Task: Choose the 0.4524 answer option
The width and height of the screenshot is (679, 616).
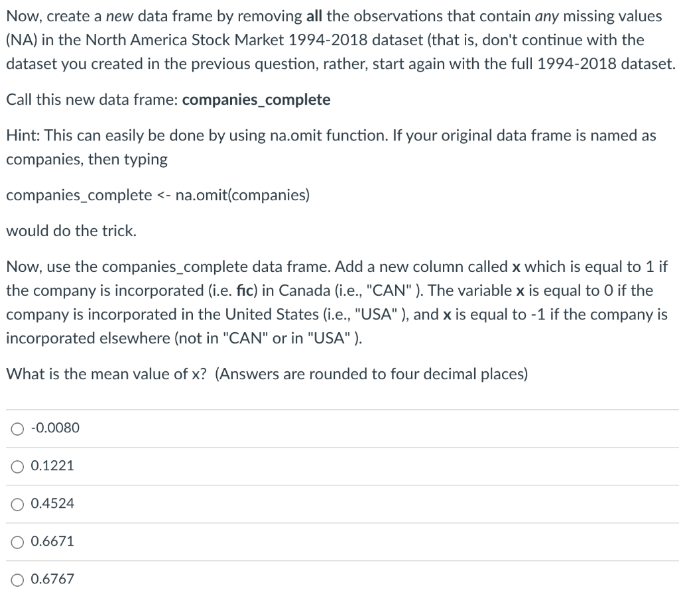Action: tap(52, 504)
